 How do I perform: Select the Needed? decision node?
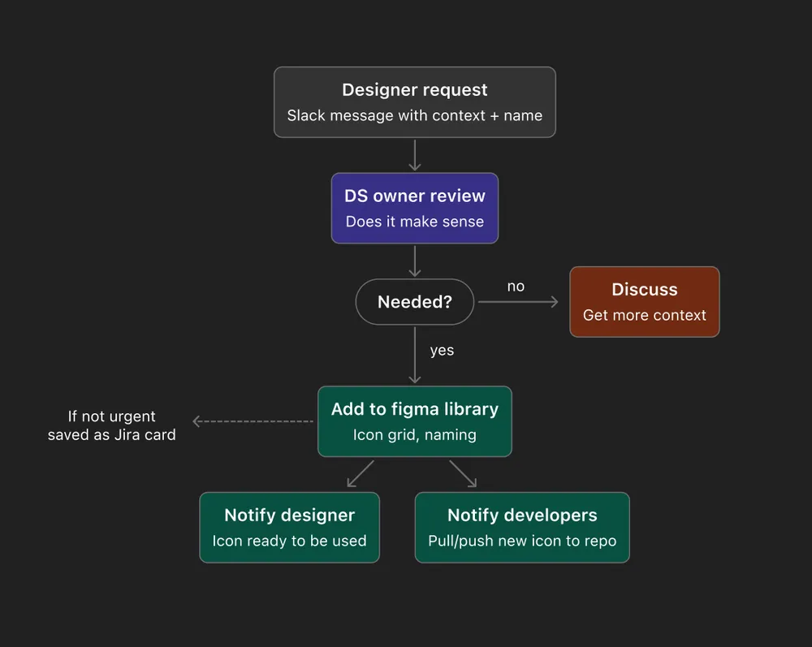[x=415, y=302]
